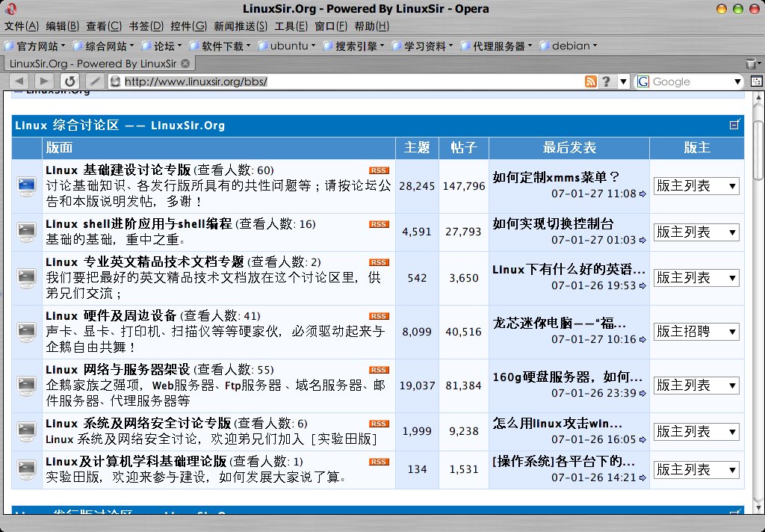This screenshot has width=765, height=532.
Task: Click RSS badge for Linux及计算机学科基础理论版
Action: coord(379,461)
